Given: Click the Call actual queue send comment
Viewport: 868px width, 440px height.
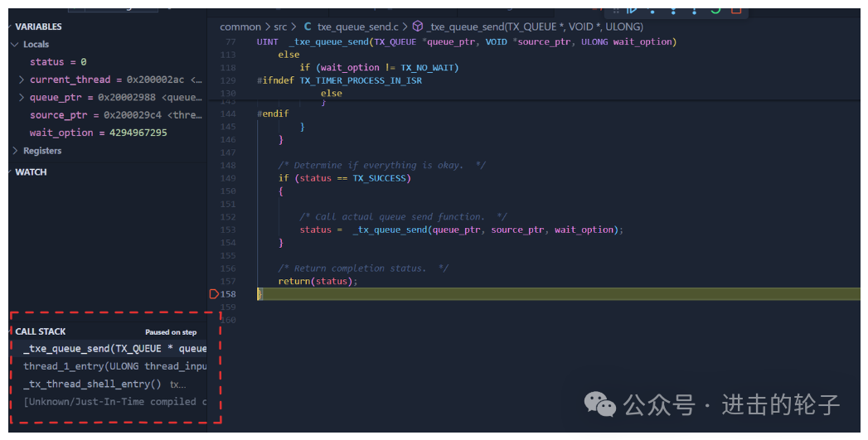Looking at the screenshot, I should pyautogui.click(x=403, y=217).
